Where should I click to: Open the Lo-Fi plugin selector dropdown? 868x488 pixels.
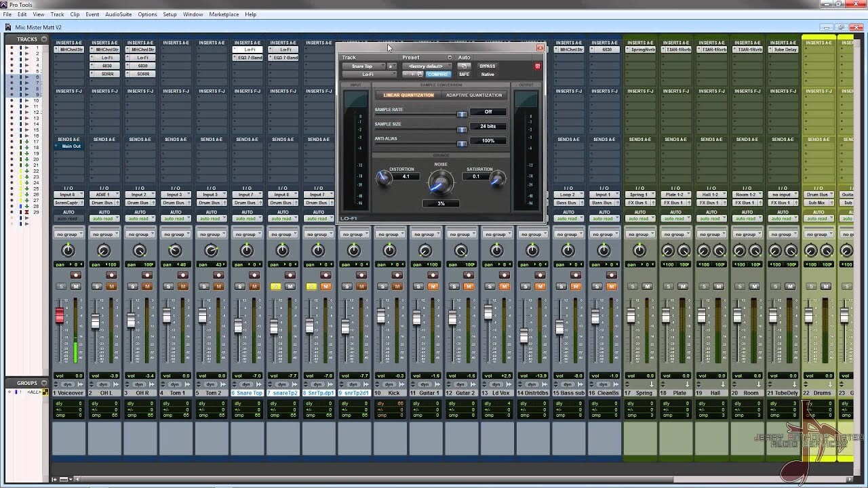[368, 75]
